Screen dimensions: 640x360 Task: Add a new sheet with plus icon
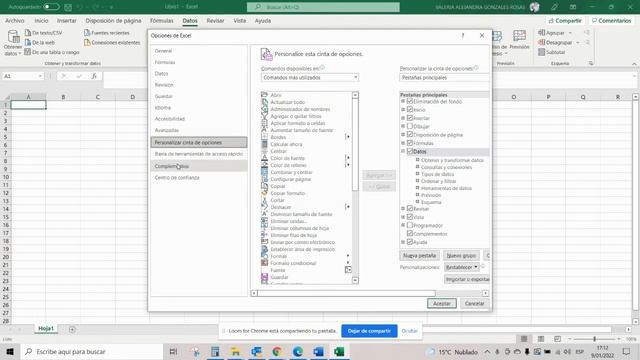pos(72,329)
